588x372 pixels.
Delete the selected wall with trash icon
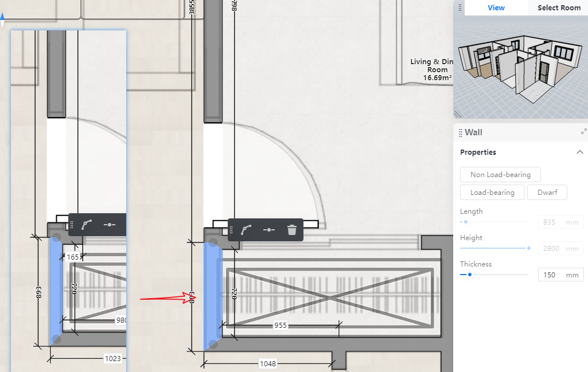(x=292, y=230)
